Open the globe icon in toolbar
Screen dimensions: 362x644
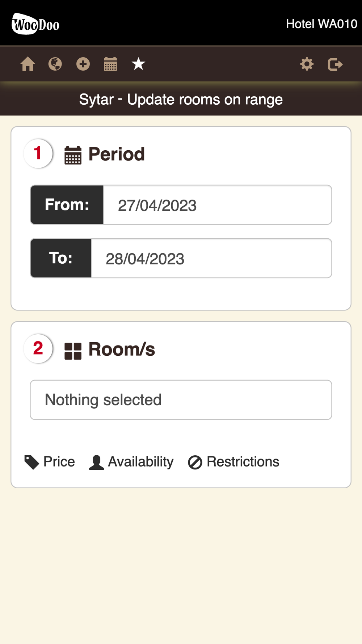tap(55, 64)
